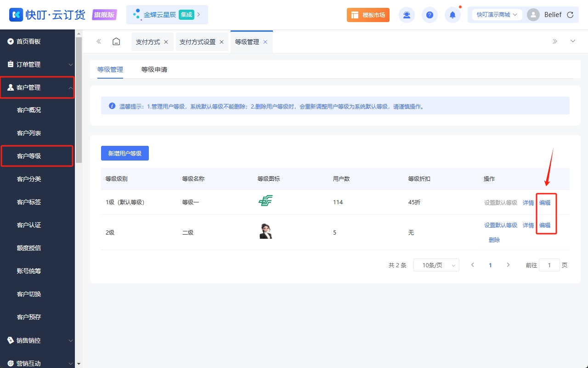The image size is (588, 368).
Task: Click the 114 user count cell
Action: (x=338, y=202)
